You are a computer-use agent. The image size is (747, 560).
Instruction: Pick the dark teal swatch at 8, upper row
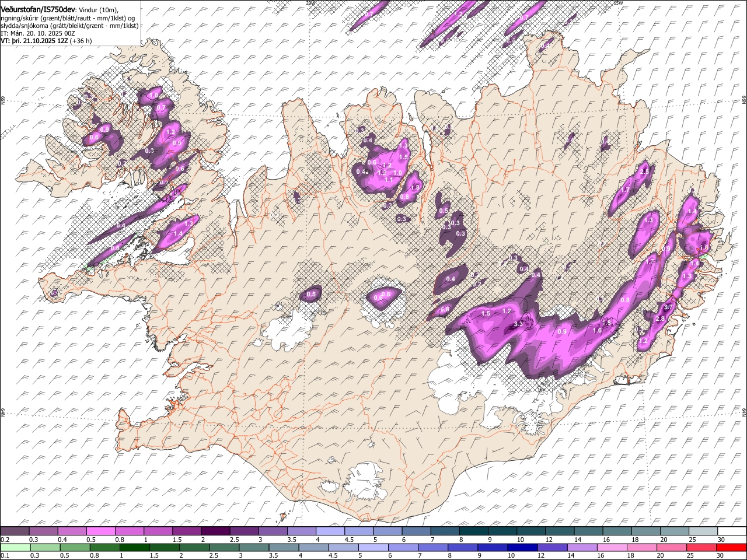[x=473, y=531]
